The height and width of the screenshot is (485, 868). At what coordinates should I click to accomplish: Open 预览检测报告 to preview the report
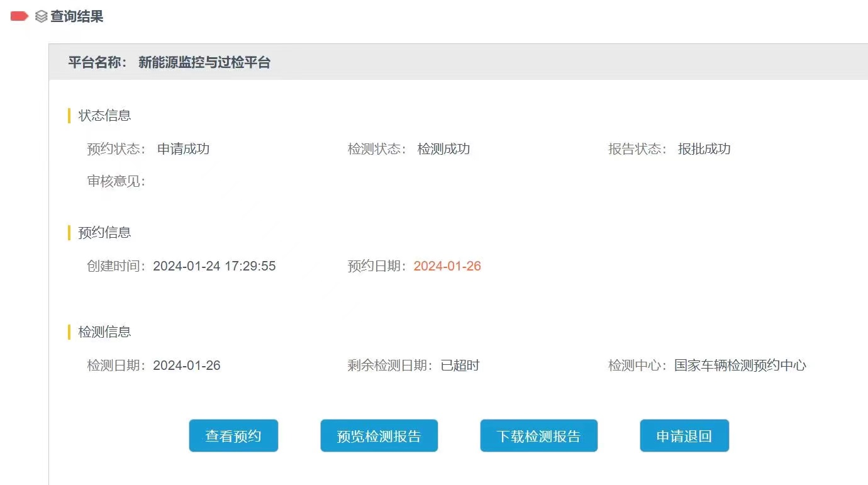coord(379,436)
